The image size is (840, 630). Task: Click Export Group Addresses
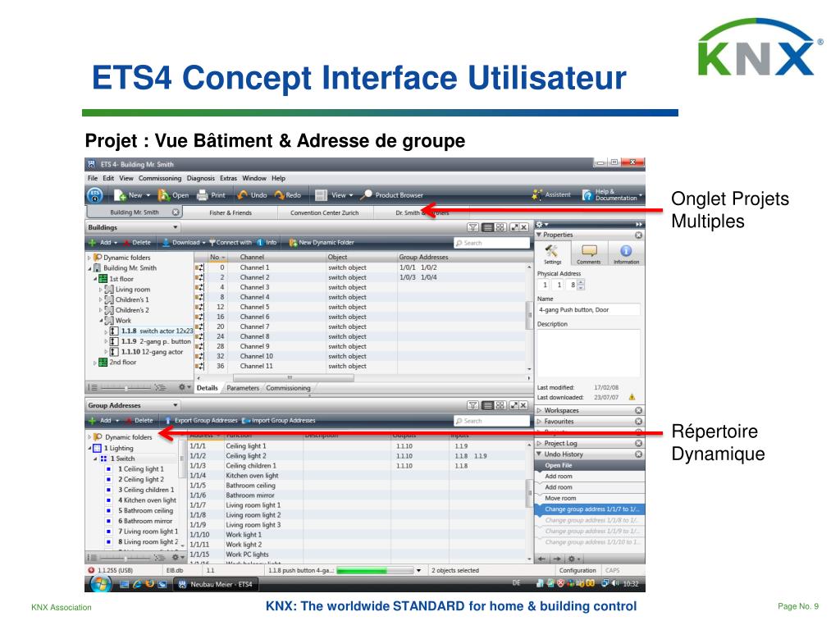click(x=201, y=421)
